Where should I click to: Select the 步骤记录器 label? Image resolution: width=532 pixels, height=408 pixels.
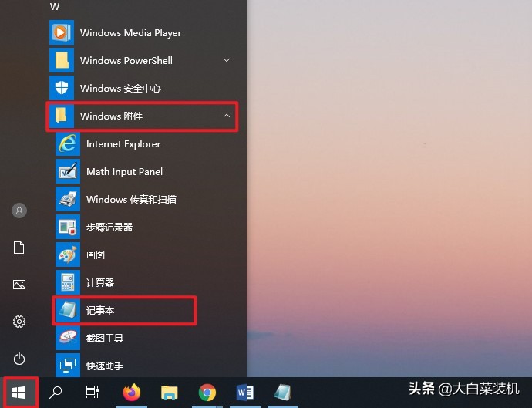pyautogui.click(x=109, y=227)
